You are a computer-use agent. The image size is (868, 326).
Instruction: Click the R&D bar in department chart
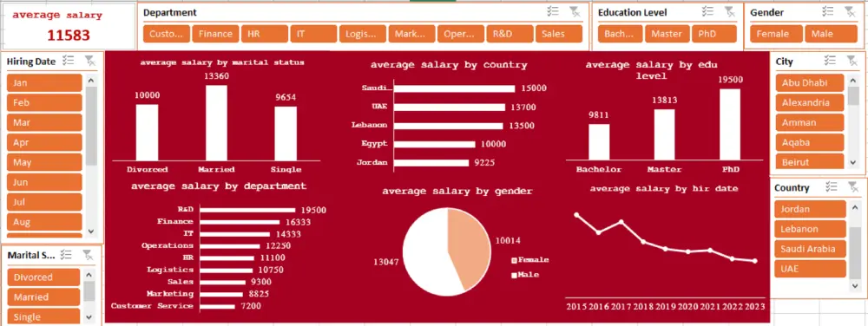[247, 210]
